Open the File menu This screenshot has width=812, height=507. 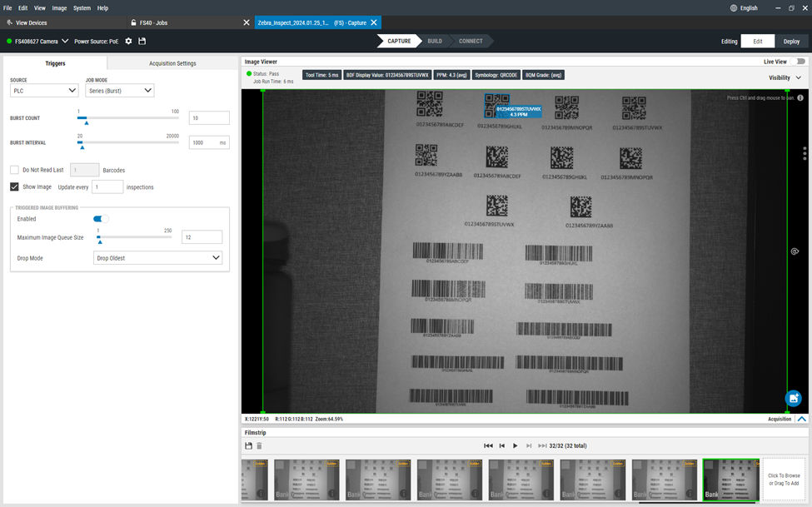(7, 7)
